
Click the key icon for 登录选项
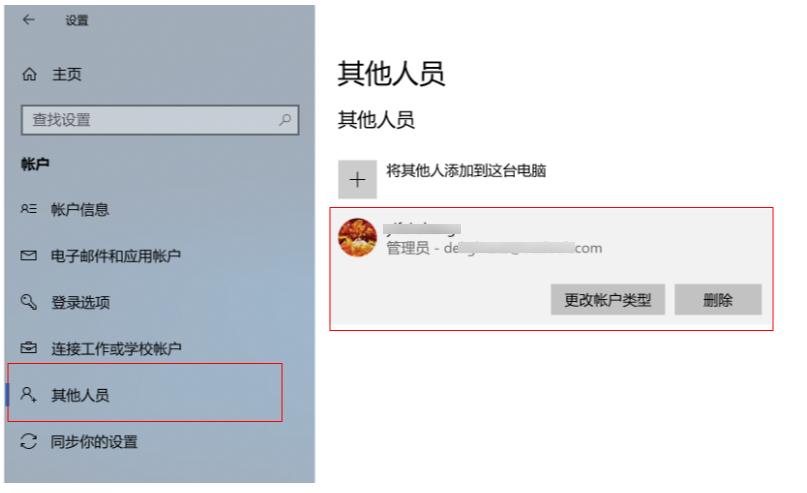click(x=28, y=302)
